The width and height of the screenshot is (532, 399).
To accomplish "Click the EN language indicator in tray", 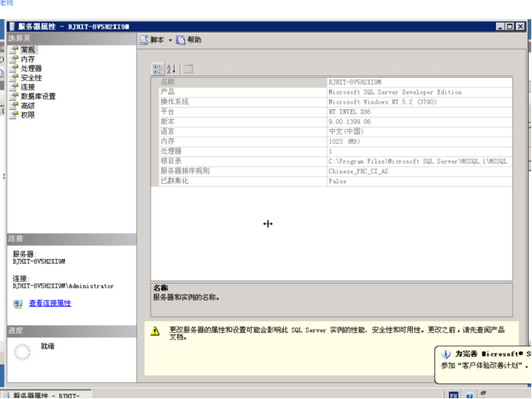I will 454,395.
